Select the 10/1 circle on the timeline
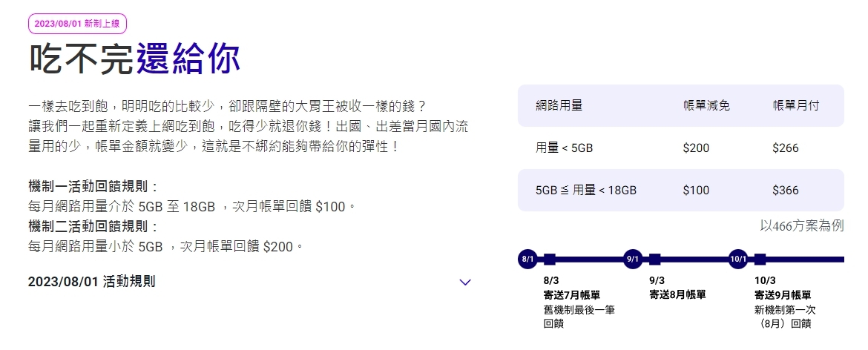The width and height of the screenshot is (868, 350). coord(739,260)
